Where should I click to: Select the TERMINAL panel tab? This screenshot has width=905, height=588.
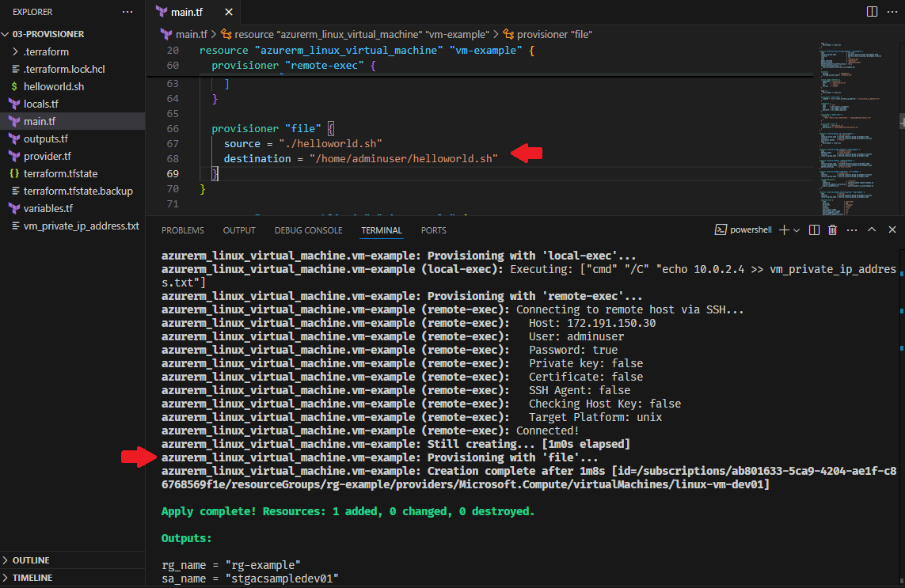point(382,230)
